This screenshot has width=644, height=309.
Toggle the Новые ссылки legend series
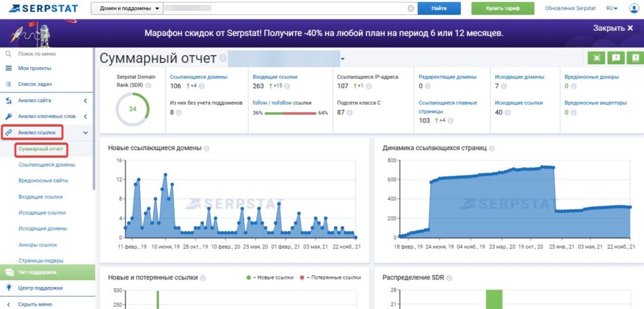(x=270, y=278)
